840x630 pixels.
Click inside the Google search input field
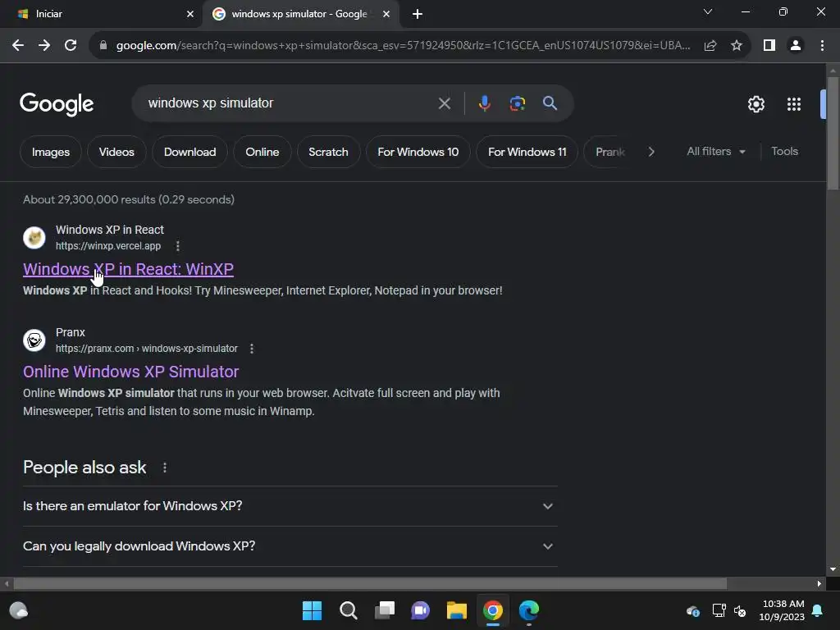point(290,103)
